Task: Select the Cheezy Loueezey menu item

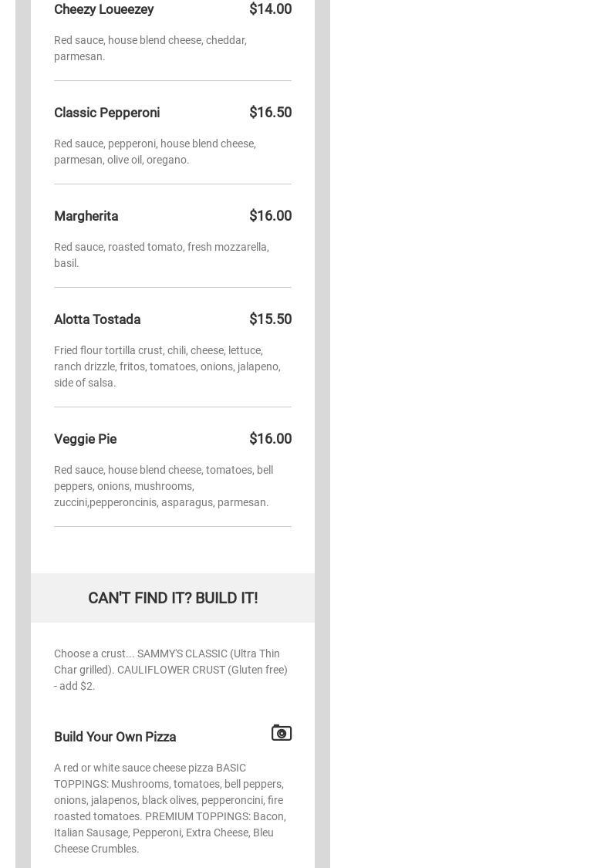Action: [103, 9]
